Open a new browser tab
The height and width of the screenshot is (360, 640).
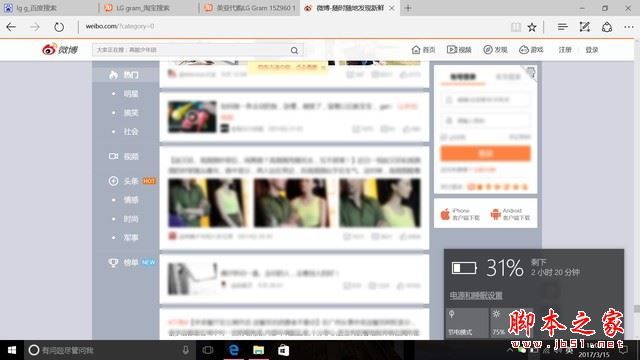click(407, 8)
